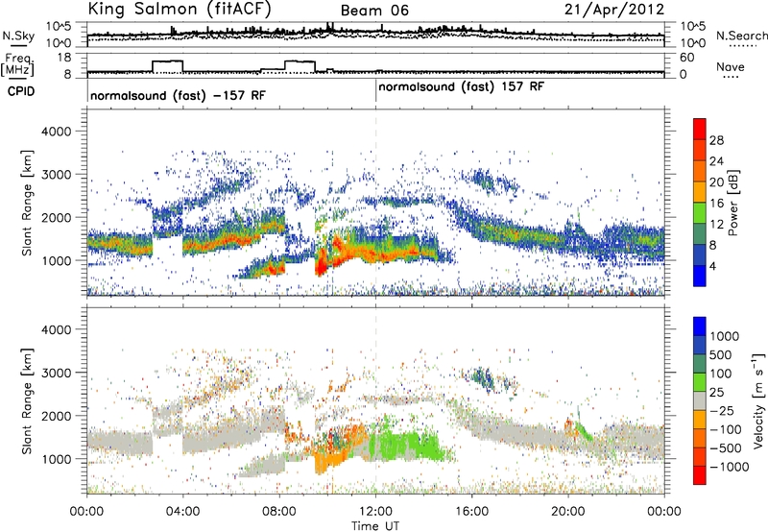Click the '4000' tick on power panel
Screen dimensions: 768x532
[x=57, y=132]
